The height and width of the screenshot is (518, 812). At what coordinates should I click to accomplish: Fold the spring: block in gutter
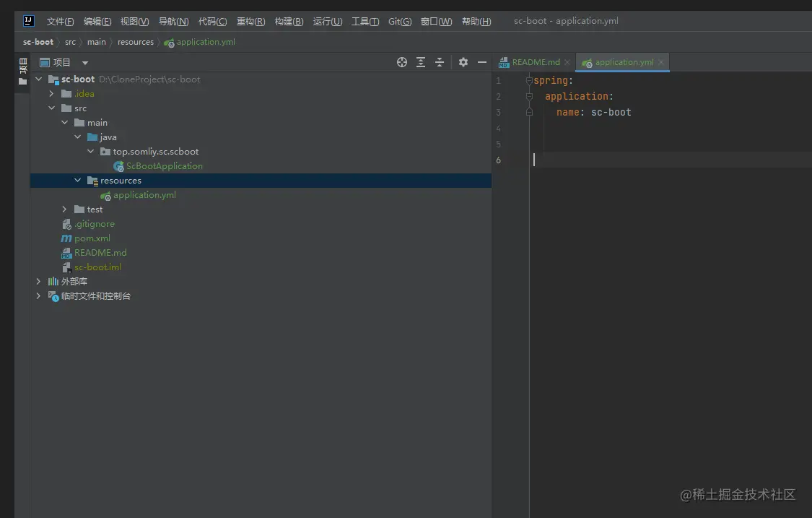click(x=529, y=81)
